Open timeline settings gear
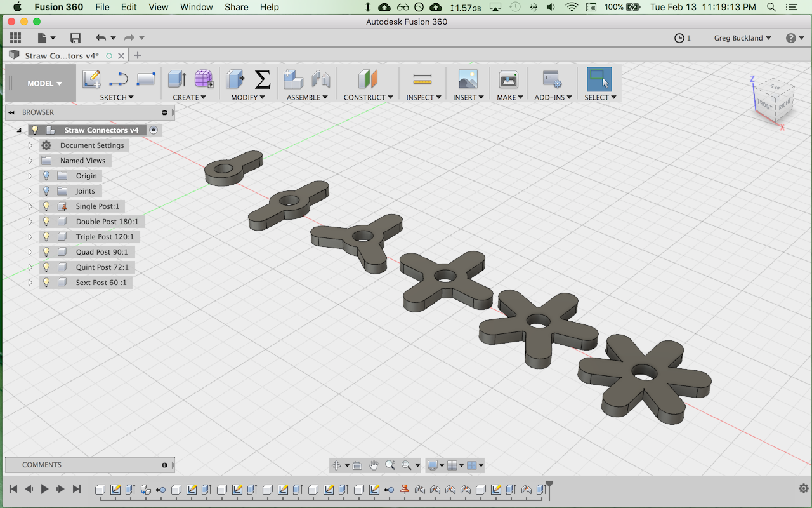The image size is (812, 508). point(803,489)
